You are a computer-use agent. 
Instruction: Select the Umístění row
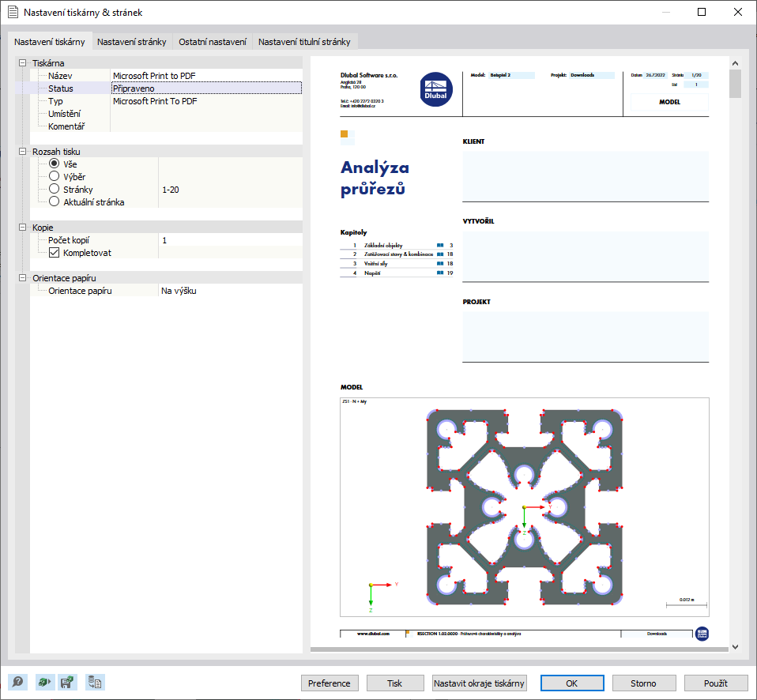tap(166, 114)
